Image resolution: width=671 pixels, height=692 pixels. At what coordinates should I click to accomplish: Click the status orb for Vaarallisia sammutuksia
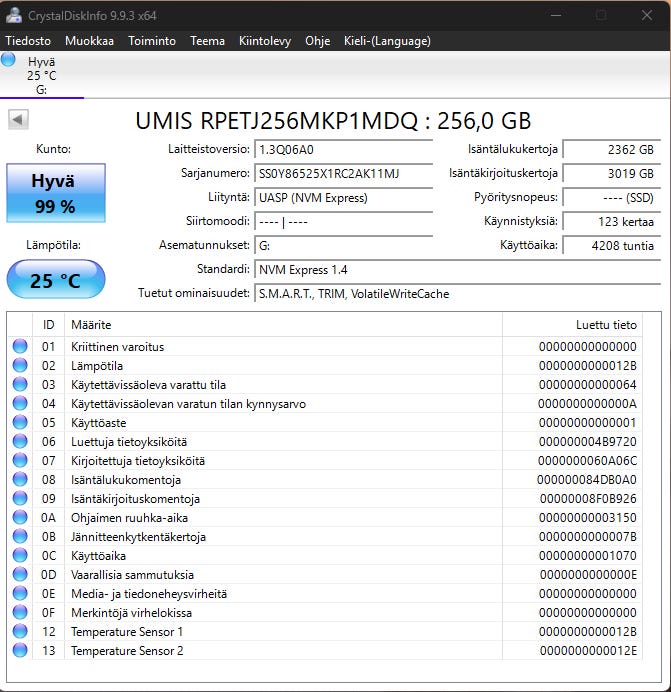pos(20,574)
